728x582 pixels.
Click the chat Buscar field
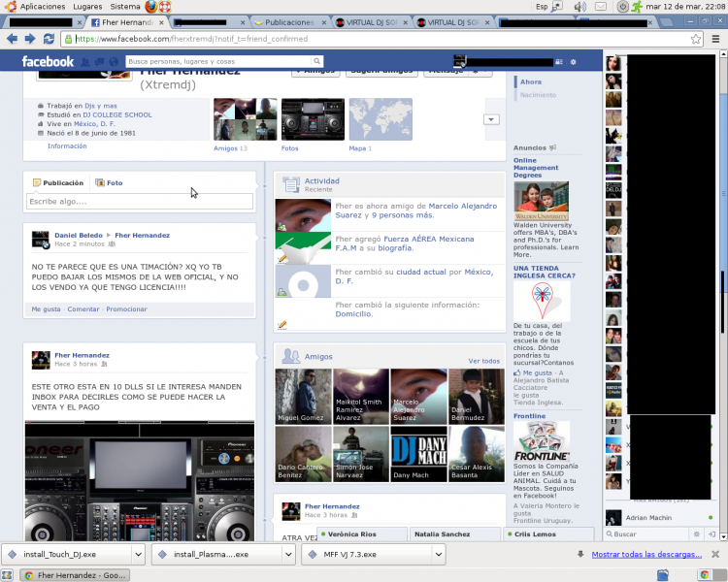coord(647,534)
